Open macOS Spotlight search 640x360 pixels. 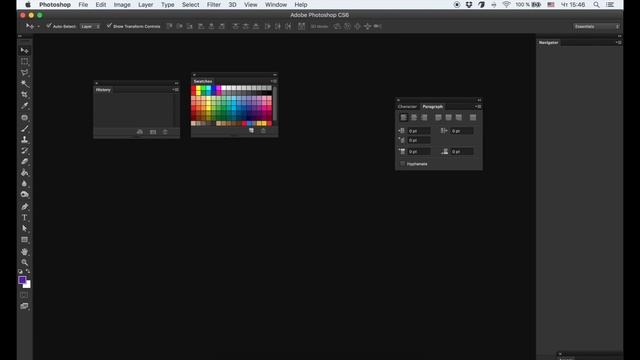click(596, 4)
